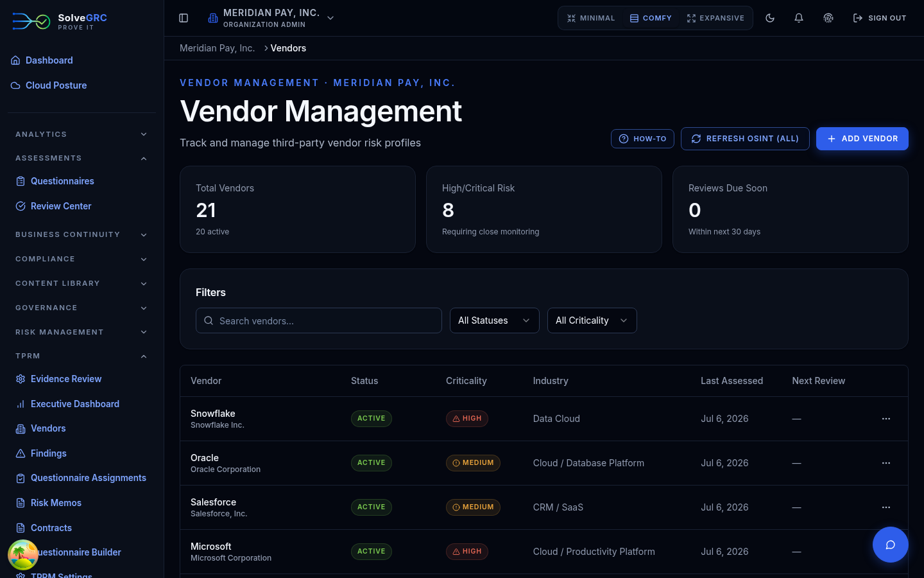
Task: Expand the Risk Management section
Action: pos(81,332)
